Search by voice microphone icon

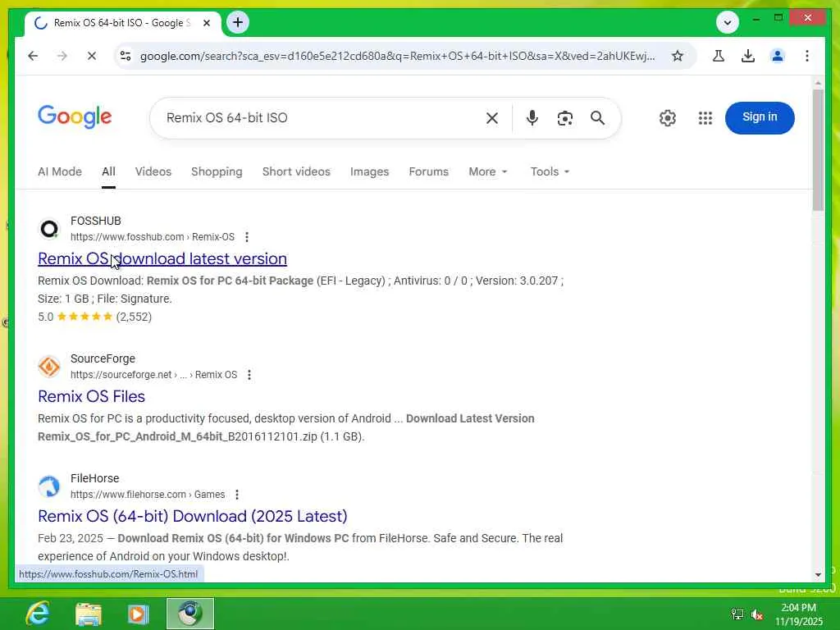click(532, 118)
